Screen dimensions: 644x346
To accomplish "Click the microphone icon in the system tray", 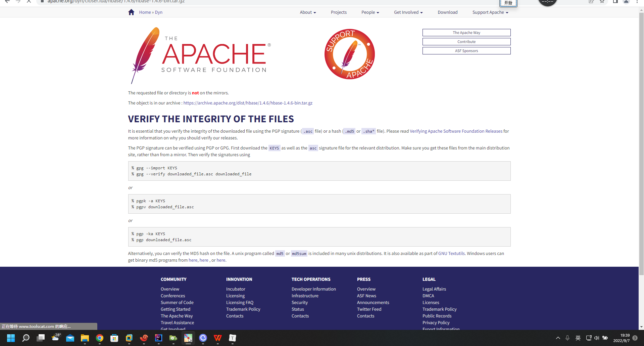I will [567, 338].
